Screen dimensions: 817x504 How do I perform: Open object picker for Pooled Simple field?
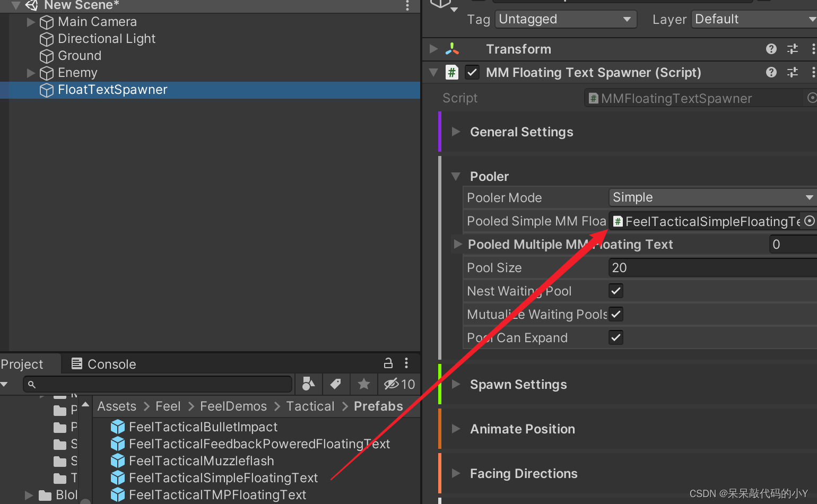[809, 221]
